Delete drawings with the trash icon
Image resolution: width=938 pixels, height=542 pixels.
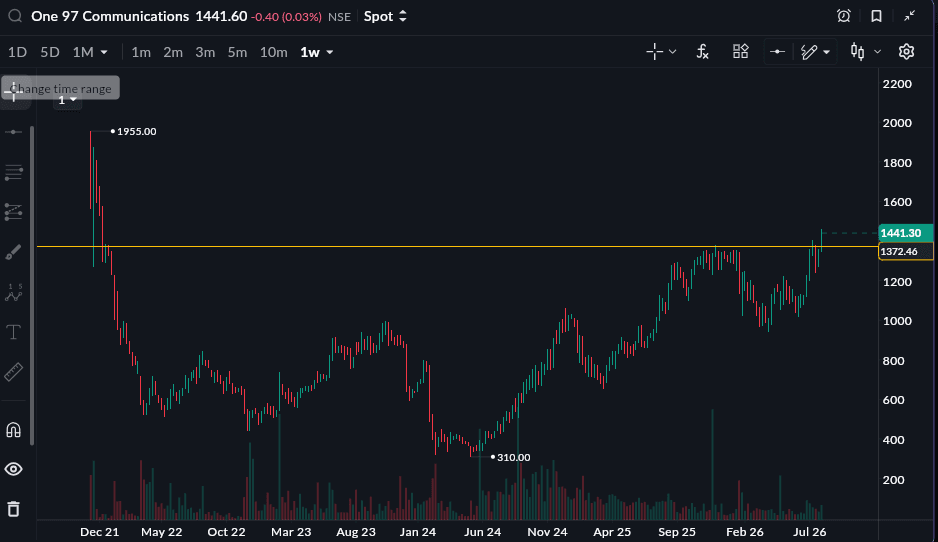point(13,509)
